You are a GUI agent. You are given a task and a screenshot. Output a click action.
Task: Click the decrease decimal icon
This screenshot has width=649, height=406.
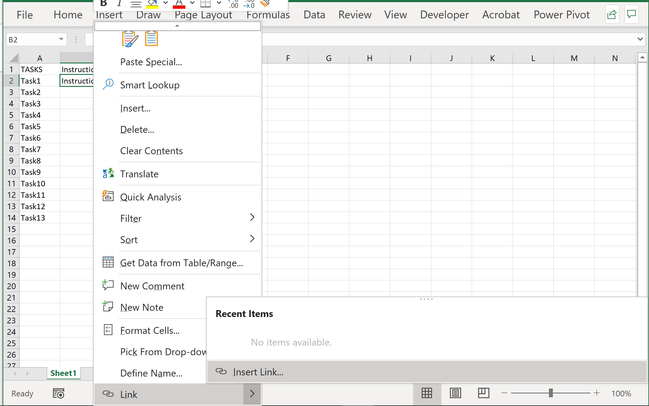point(249,4)
